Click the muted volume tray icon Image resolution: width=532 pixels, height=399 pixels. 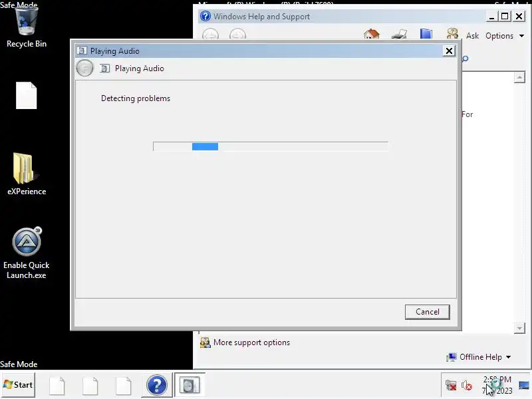point(467,386)
